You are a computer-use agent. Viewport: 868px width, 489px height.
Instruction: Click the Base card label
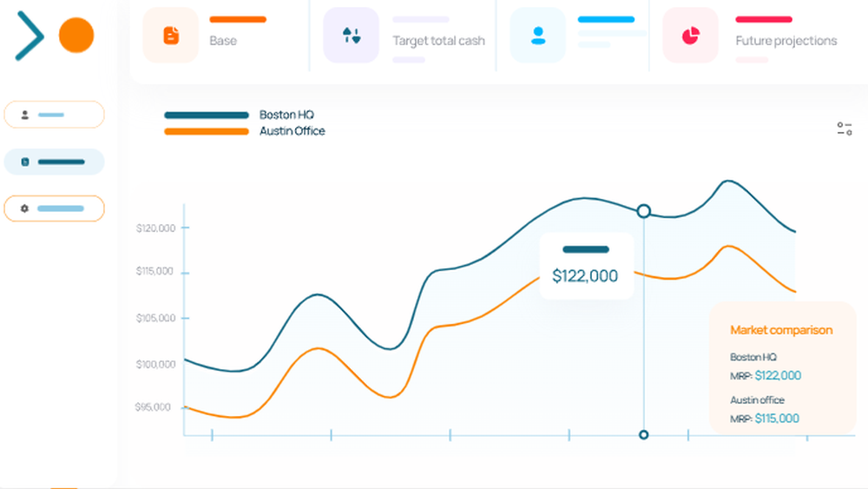click(223, 41)
